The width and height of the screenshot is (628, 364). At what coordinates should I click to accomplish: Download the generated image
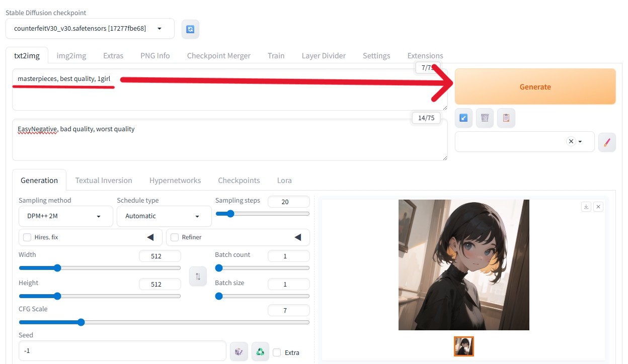click(x=586, y=207)
